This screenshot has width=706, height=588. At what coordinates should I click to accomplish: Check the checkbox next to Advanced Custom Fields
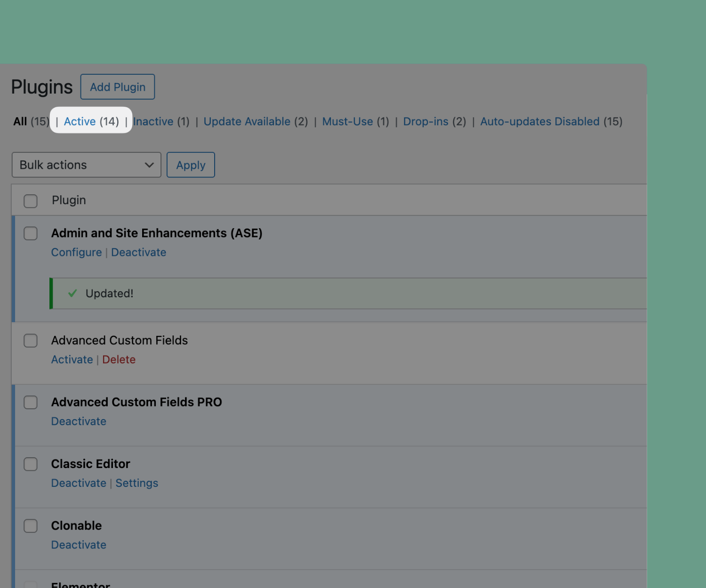30,341
